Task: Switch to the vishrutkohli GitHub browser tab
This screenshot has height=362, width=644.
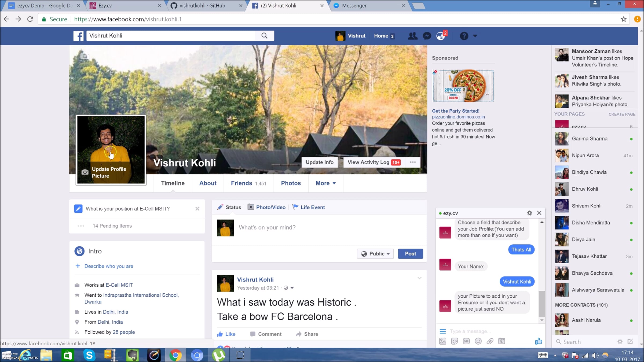Action: pos(207,6)
